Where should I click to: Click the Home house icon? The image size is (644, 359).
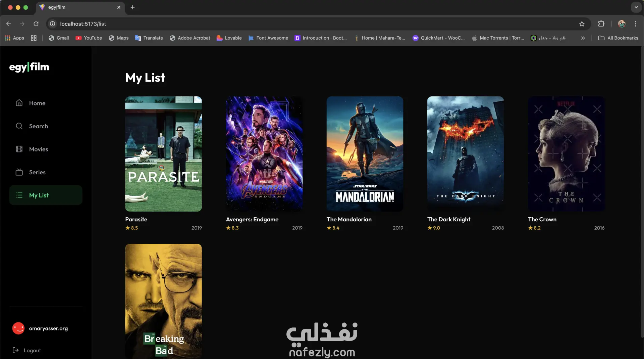point(19,103)
